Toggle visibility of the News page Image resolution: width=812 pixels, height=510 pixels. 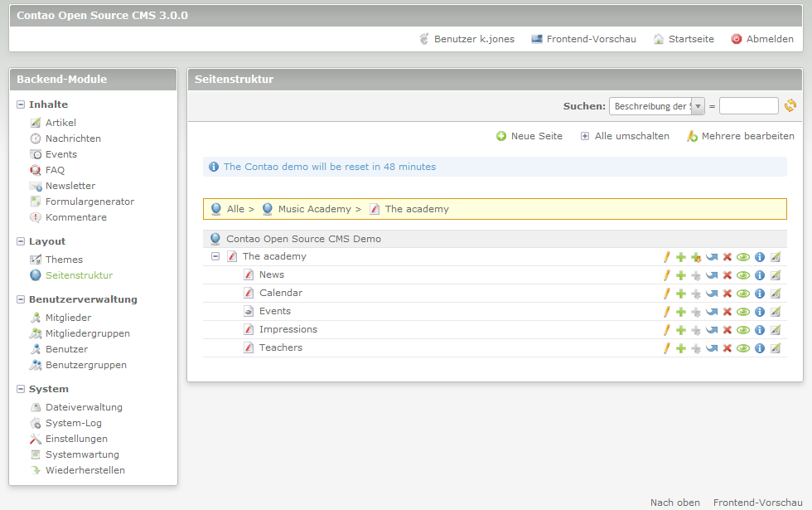coord(743,275)
